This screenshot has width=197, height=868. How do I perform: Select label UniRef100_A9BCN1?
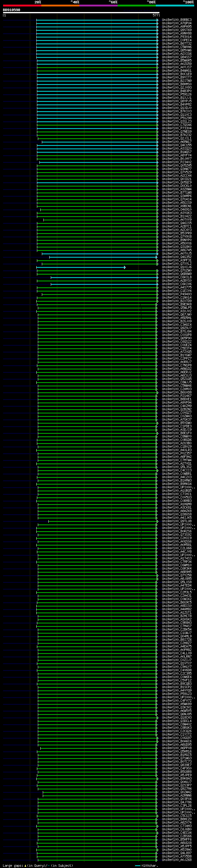tap(177, 206)
